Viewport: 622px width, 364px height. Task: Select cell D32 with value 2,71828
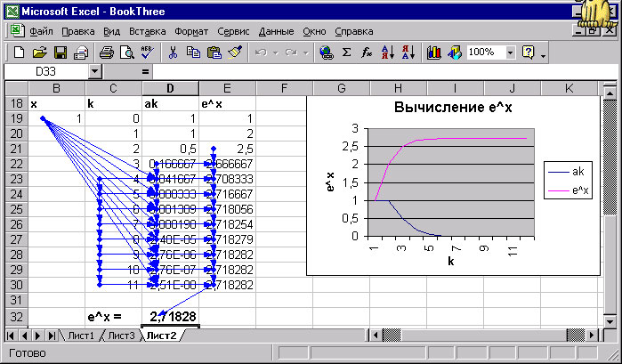171,316
